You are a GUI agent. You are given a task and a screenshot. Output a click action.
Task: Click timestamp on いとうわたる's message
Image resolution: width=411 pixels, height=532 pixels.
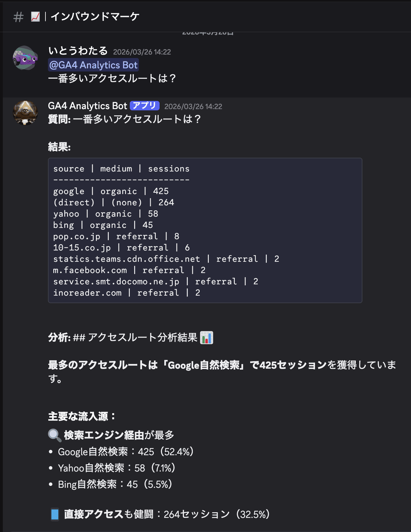pos(142,52)
